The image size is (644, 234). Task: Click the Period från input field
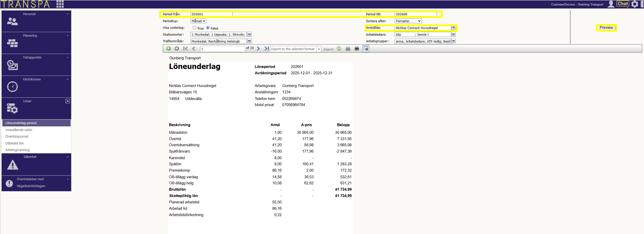(211, 14)
